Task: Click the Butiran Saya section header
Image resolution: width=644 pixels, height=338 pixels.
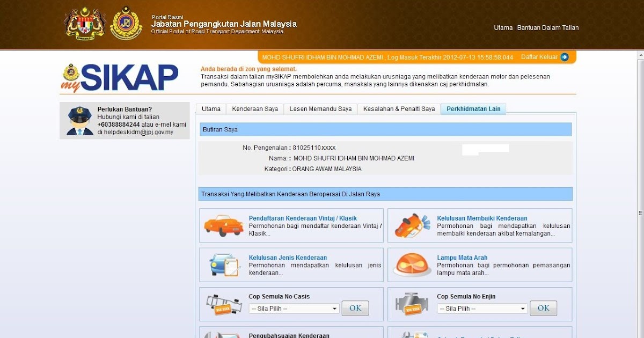Action: pyautogui.click(x=385, y=129)
